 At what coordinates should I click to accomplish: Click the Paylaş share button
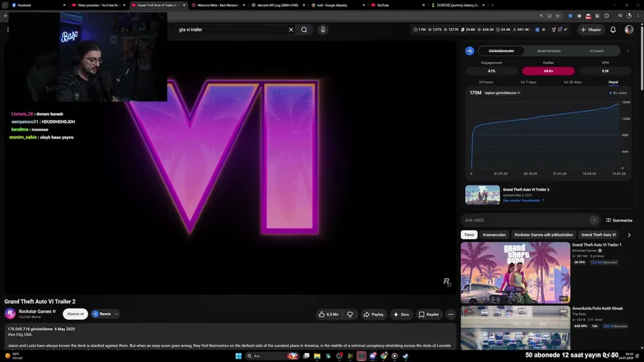point(374,314)
